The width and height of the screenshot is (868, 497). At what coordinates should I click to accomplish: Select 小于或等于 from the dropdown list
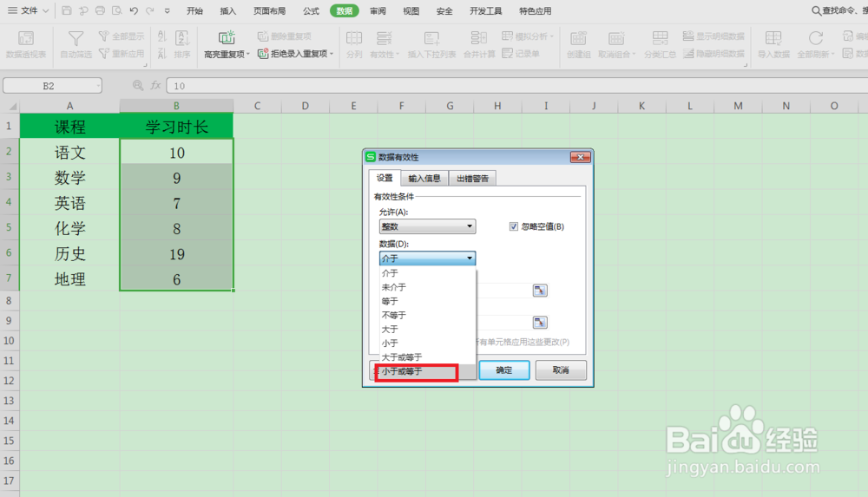click(x=425, y=371)
